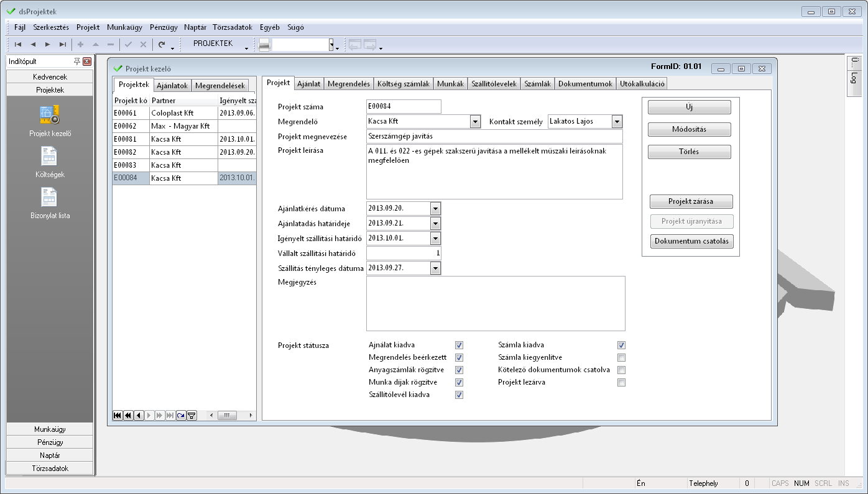Pin the Indítópult panel
Screen dimensions: 868x494
[77, 62]
